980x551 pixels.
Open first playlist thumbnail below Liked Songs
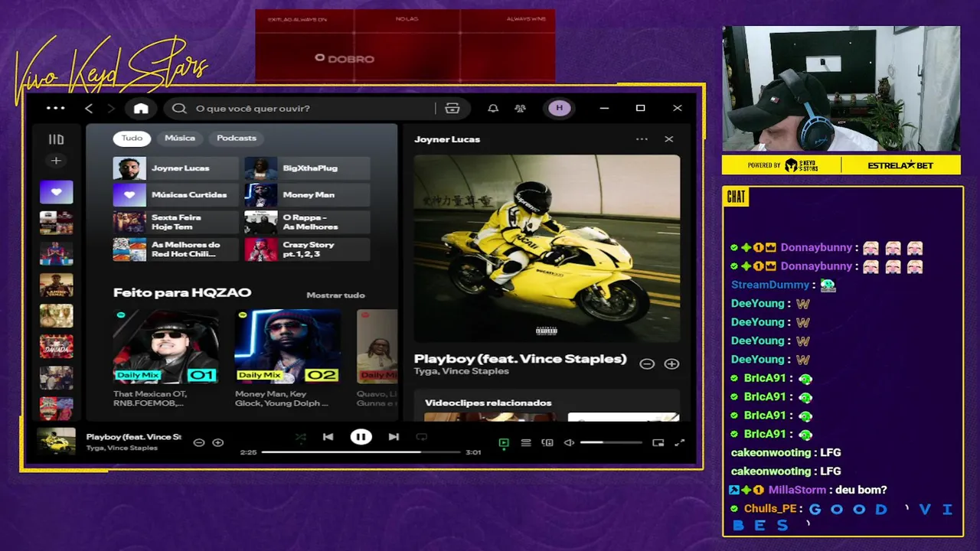pos(57,223)
